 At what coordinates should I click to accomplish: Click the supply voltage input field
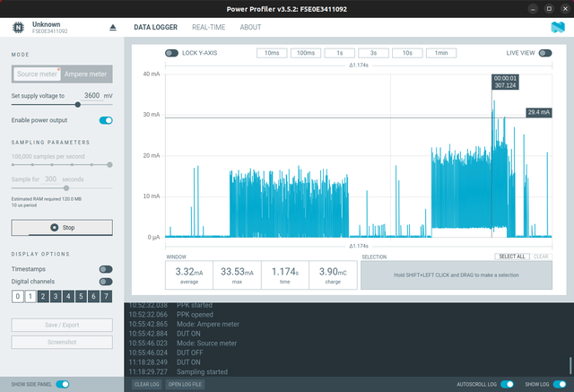(x=90, y=95)
